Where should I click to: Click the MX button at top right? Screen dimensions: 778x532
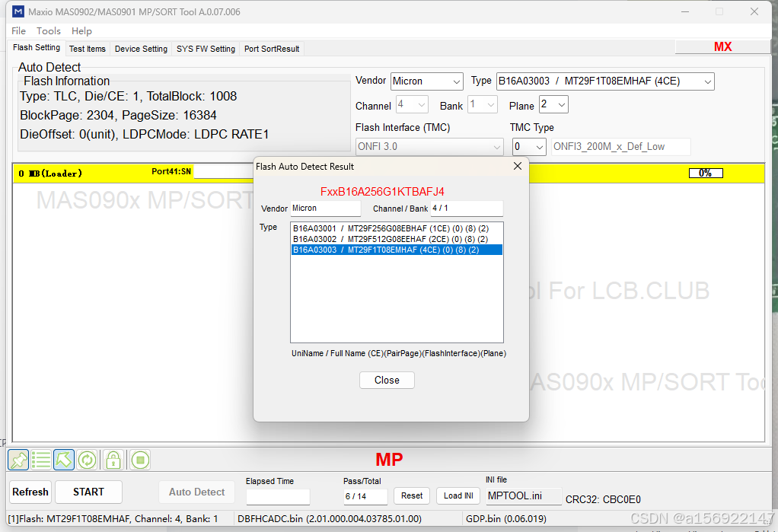click(722, 46)
